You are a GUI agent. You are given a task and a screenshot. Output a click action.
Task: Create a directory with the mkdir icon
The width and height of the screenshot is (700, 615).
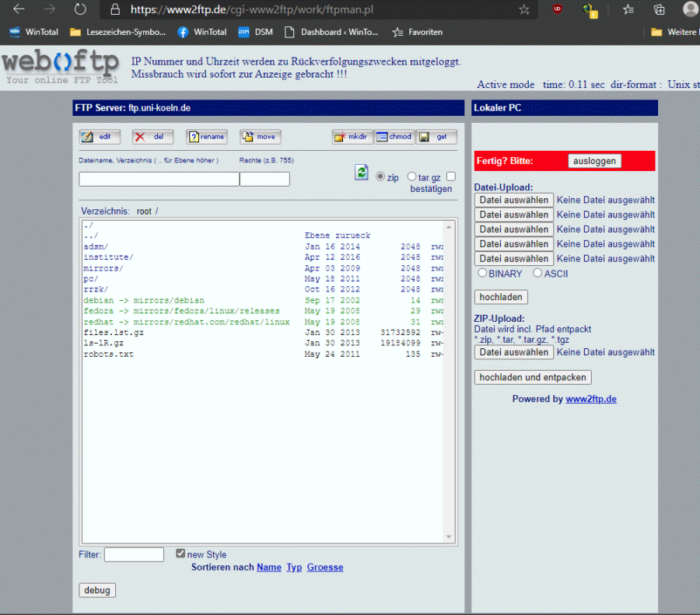click(x=352, y=136)
